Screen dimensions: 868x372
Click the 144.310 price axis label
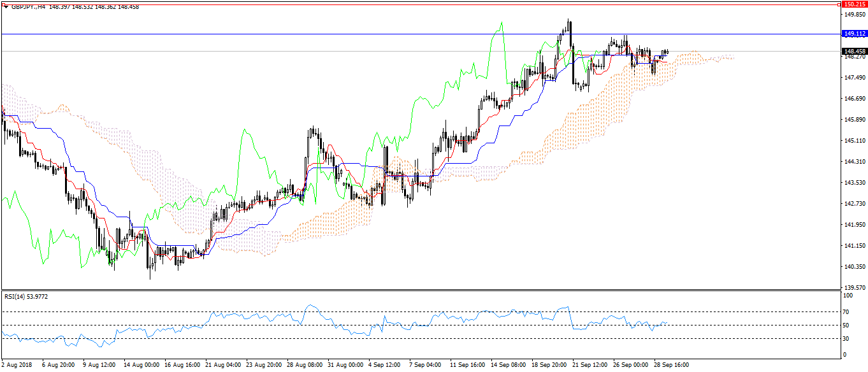point(854,162)
